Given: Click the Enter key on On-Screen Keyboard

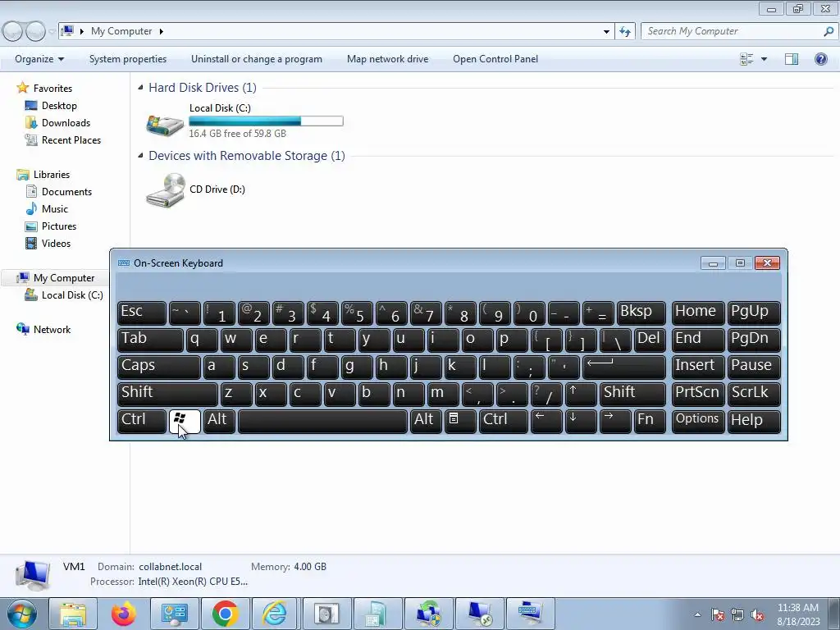Looking at the screenshot, I should point(624,367).
